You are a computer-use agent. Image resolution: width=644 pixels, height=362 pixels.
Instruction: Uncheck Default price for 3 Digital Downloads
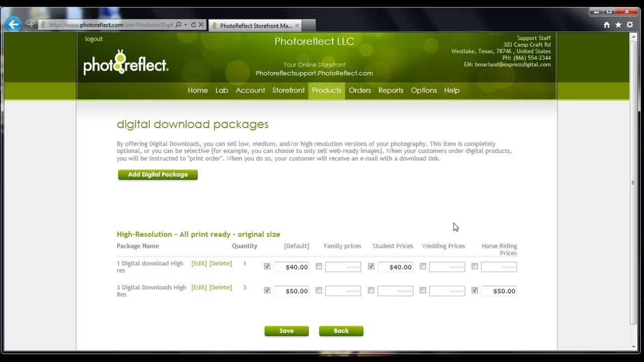click(267, 291)
